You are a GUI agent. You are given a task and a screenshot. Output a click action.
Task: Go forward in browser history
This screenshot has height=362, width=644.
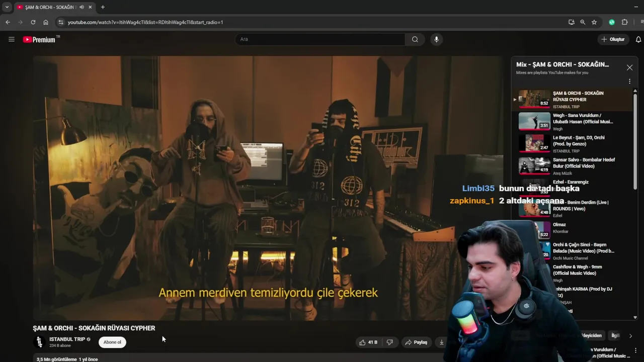[x=20, y=22]
